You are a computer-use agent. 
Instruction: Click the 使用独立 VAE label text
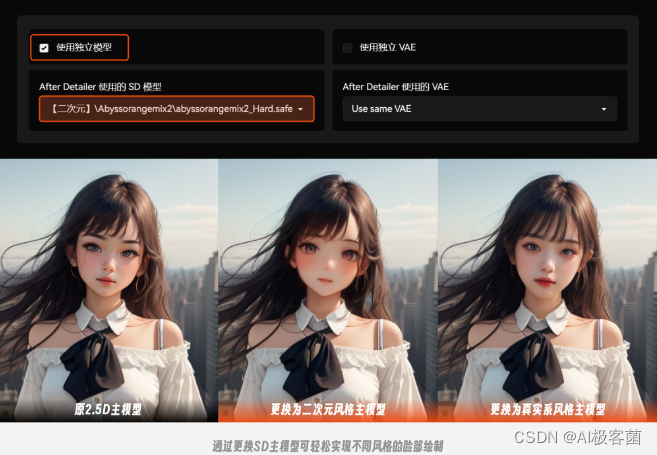tap(388, 47)
